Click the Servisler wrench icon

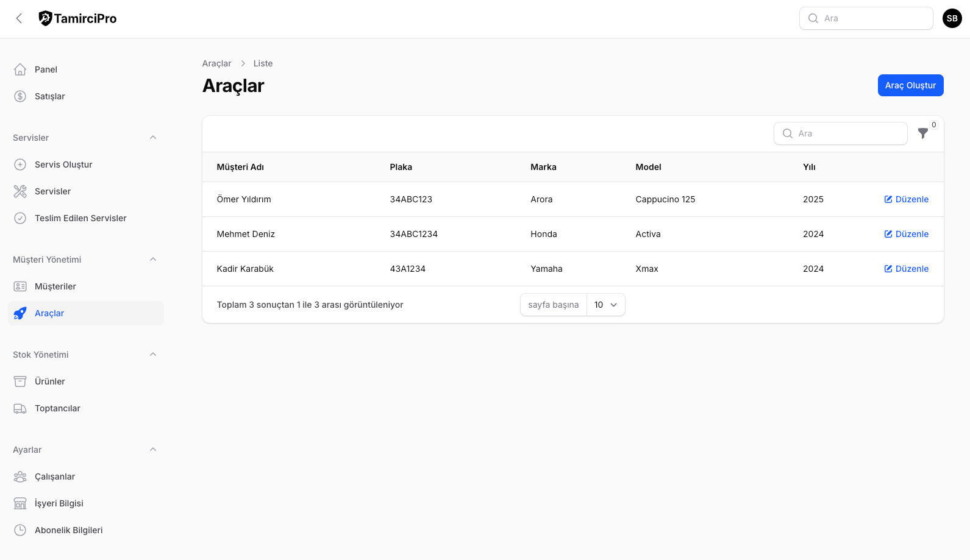tap(20, 191)
